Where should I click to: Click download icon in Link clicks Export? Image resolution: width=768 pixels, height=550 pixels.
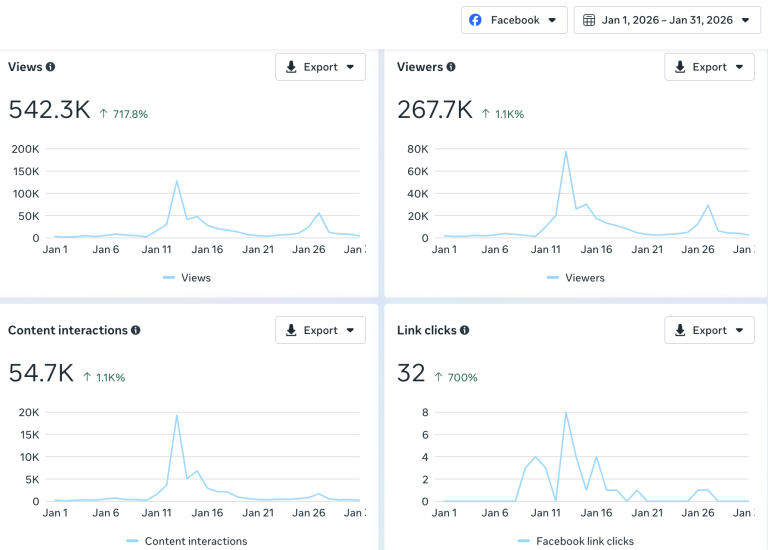pyautogui.click(x=680, y=330)
